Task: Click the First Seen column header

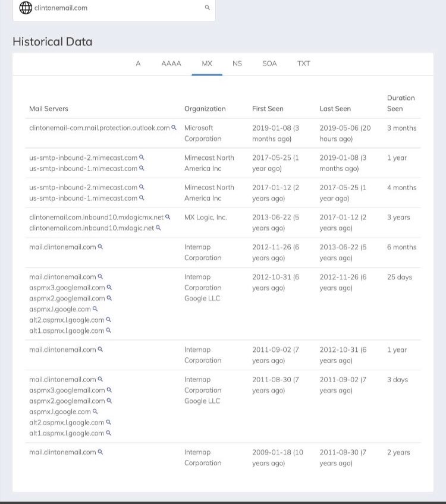Action: tap(268, 109)
